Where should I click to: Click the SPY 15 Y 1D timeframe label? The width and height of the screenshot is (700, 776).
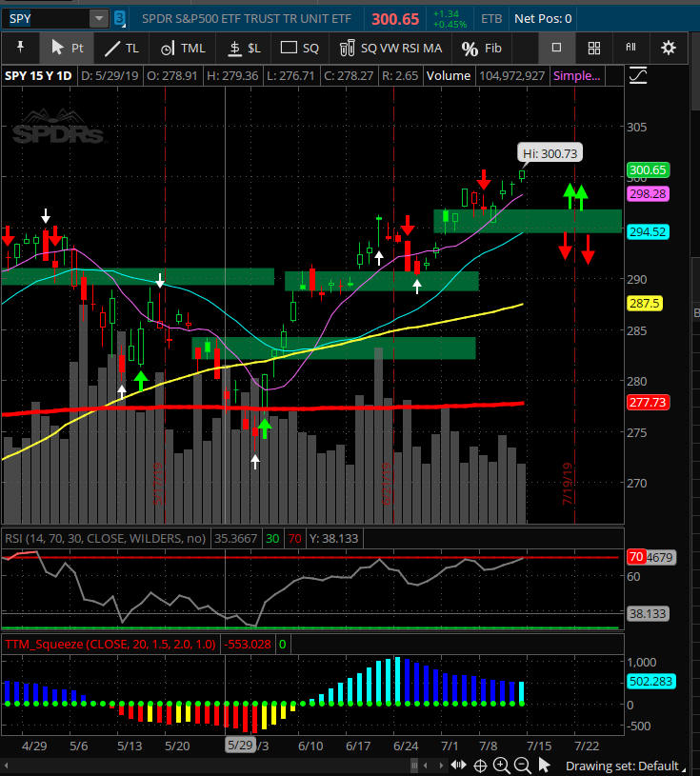[x=39, y=76]
